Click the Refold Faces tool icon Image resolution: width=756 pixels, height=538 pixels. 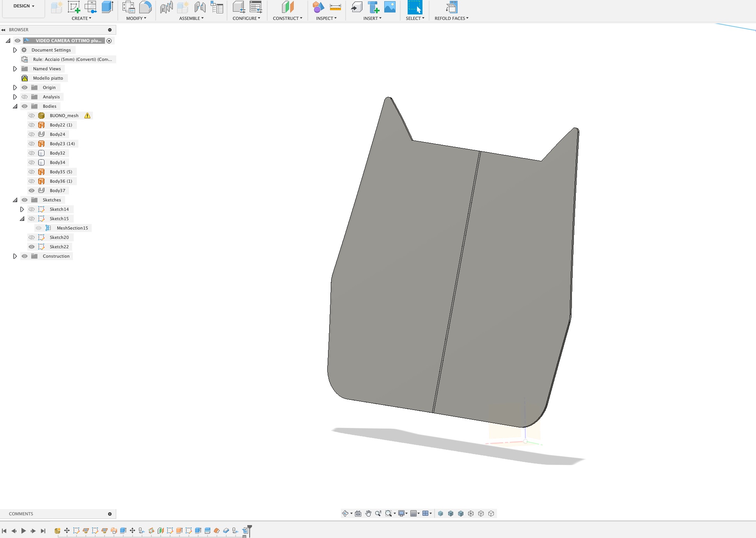pos(451,7)
